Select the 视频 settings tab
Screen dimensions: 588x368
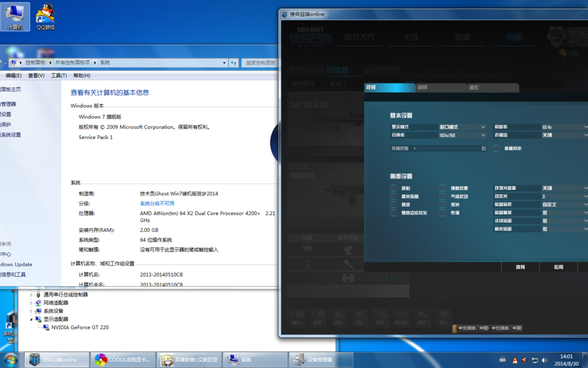pyautogui.click(x=390, y=88)
